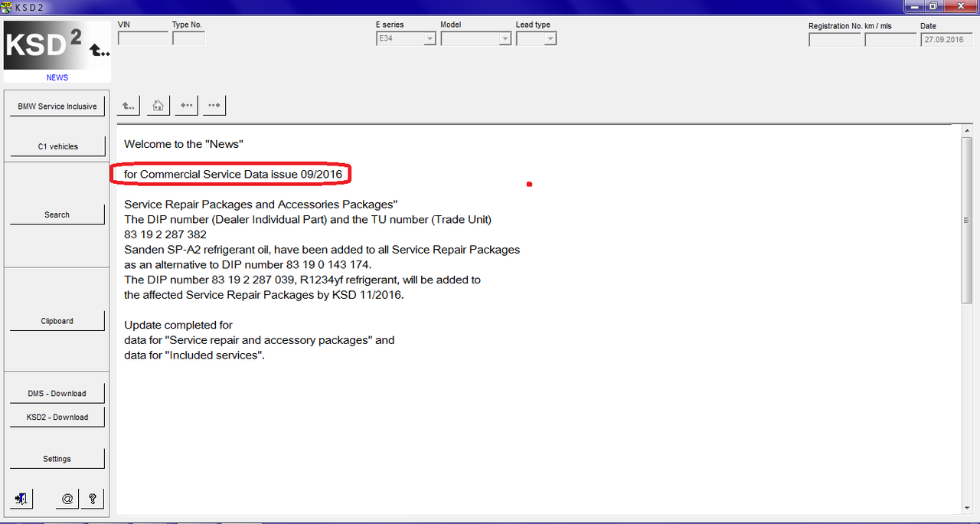Click the 'Sanden SP-A2 refrigerant oil' line

click(322, 250)
